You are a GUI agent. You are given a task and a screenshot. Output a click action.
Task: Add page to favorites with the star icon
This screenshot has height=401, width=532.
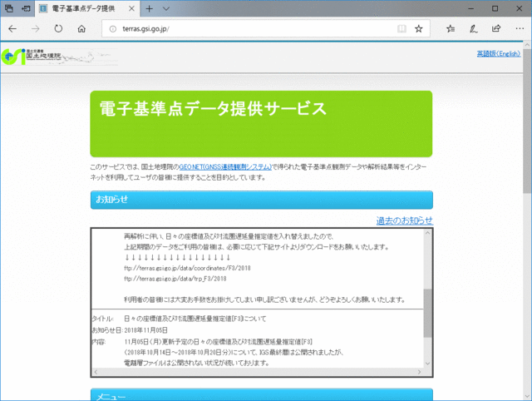click(x=419, y=29)
